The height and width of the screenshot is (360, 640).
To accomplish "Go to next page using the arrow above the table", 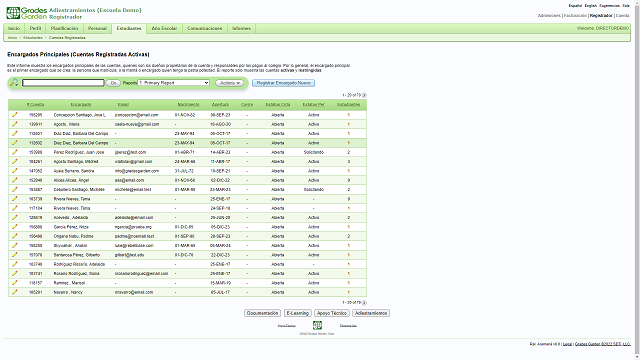I will pos(364,95).
